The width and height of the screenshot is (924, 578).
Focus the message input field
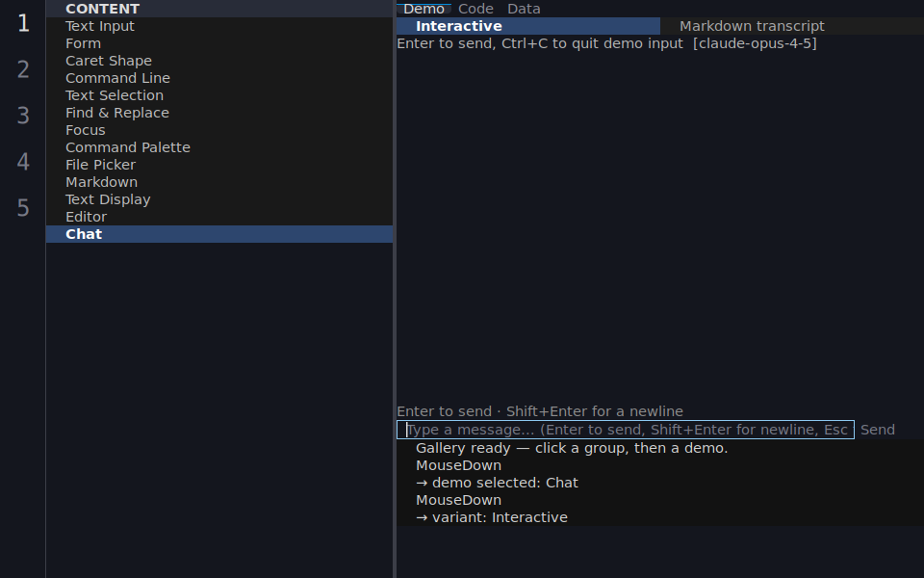(626, 430)
